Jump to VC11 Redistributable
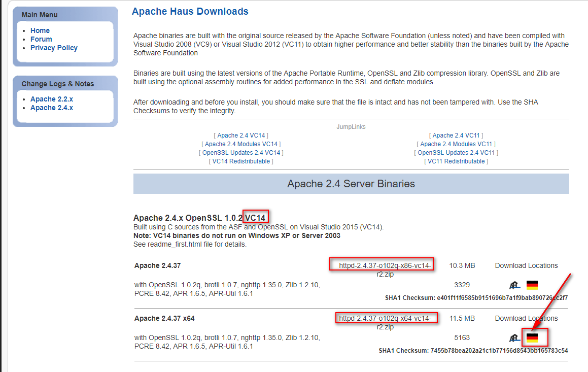Viewport: 588px width, 372px height. point(456,161)
